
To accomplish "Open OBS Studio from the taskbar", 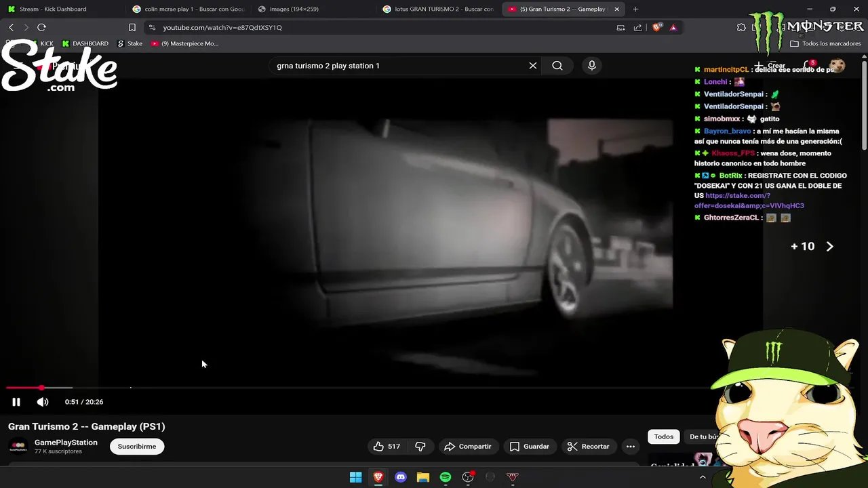I will (x=468, y=477).
